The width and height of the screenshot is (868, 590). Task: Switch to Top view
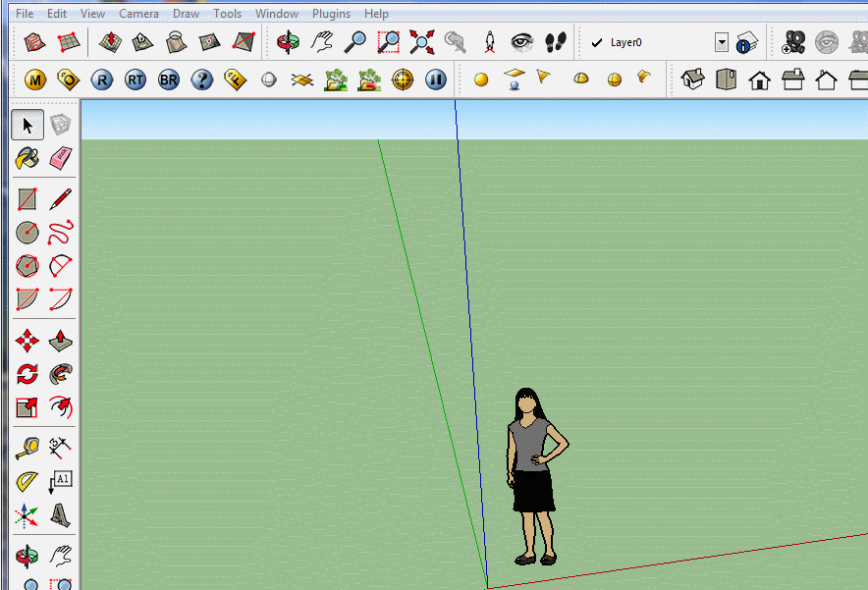pyautogui.click(x=727, y=80)
